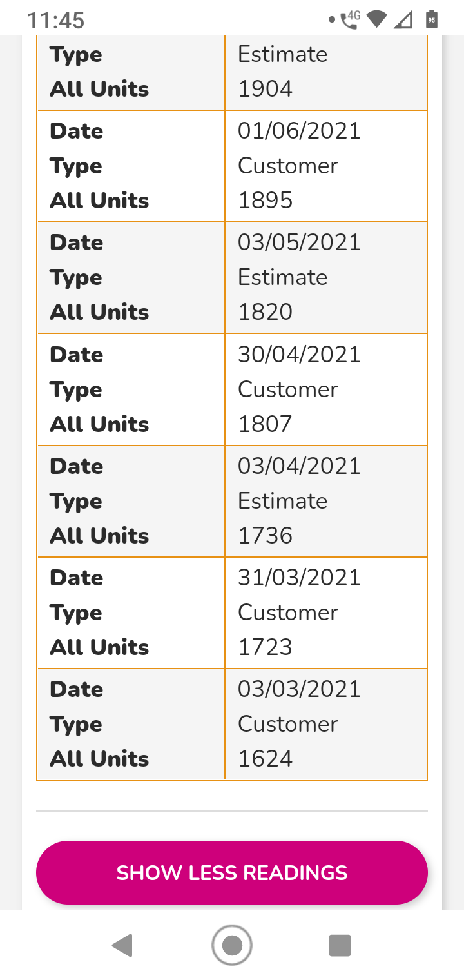The width and height of the screenshot is (464, 980).
Task: Tap the mobile signal strength icon
Action: [x=403, y=19]
